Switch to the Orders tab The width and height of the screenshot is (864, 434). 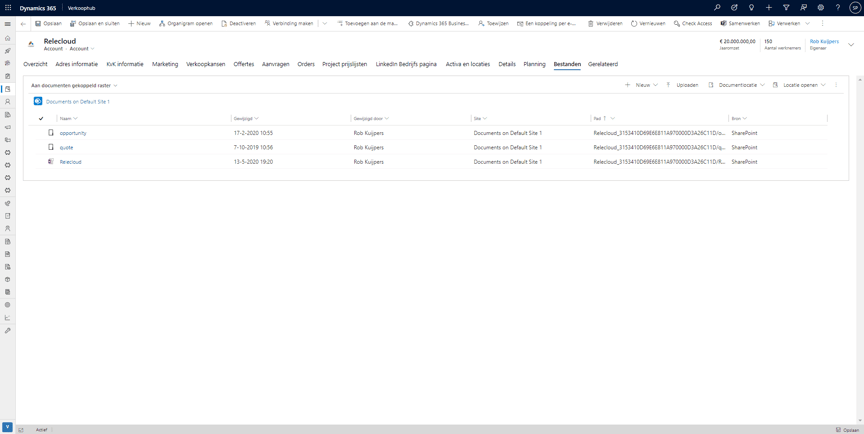pos(306,64)
